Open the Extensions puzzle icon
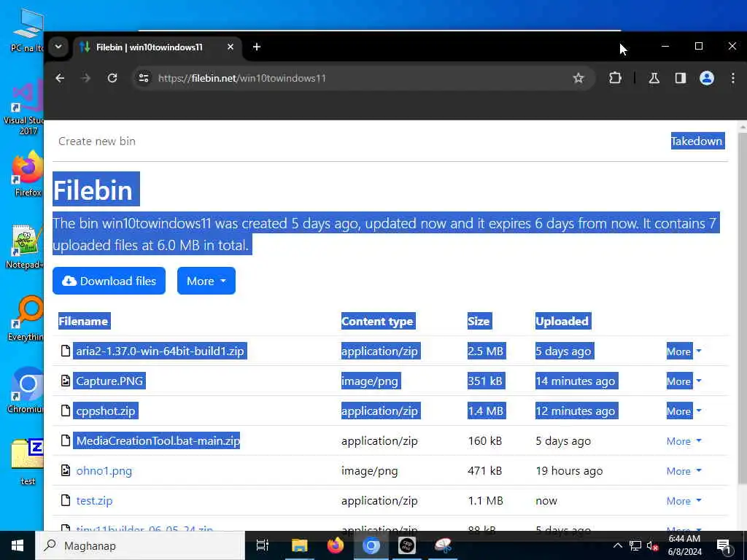The height and width of the screenshot is (560, 747). coord(615,78)
